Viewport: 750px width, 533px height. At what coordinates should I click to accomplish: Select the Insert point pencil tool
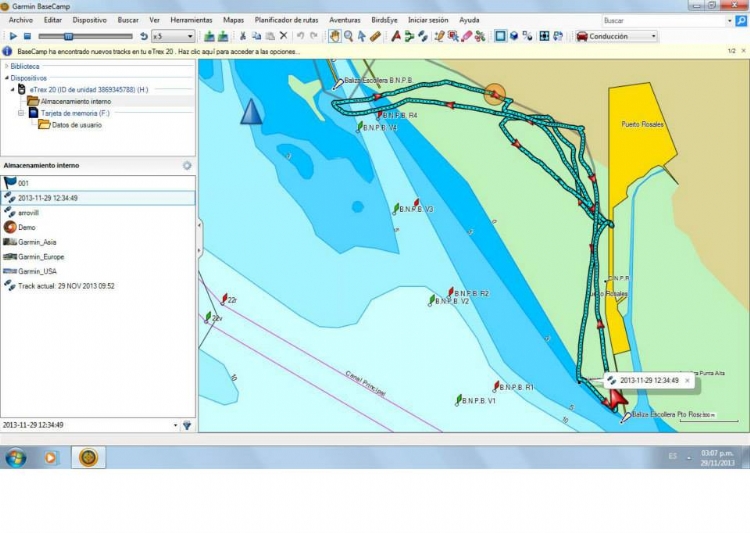pyautogui.click(x=439, y=36)
